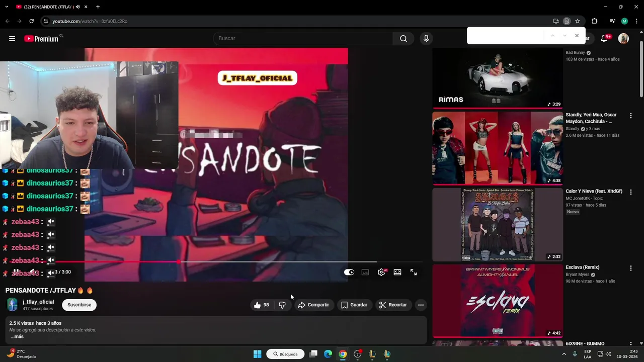Image resolution: width=644 pixels, height=362 pixels.
Task: Like the video with thumbs up
Action: click(262, 305)
